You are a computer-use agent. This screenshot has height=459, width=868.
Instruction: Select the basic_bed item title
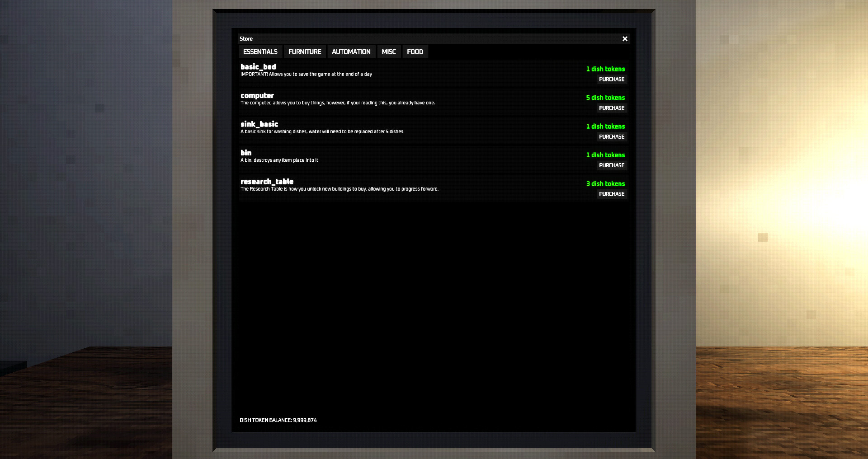(x=259, y=67)
